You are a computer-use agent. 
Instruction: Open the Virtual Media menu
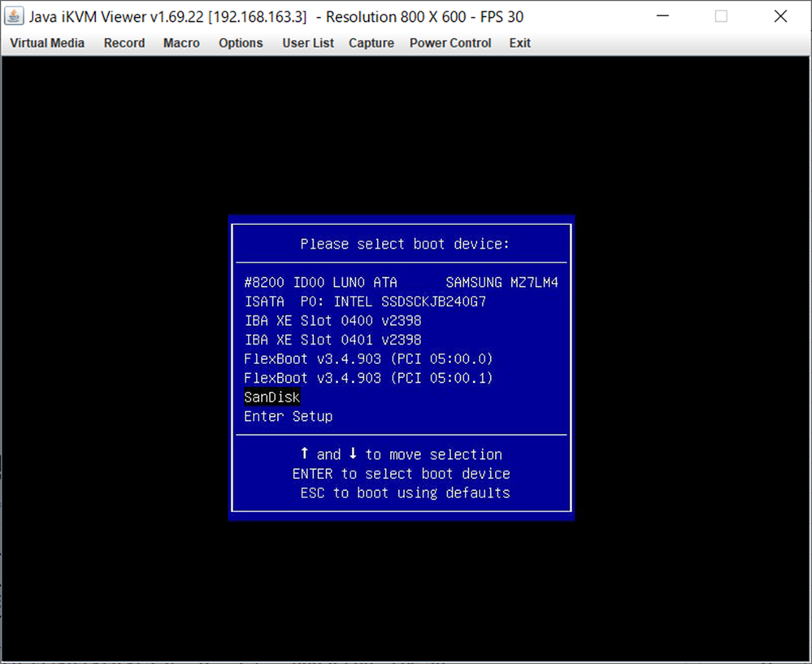pyautogui.click(x=47, y=43)
